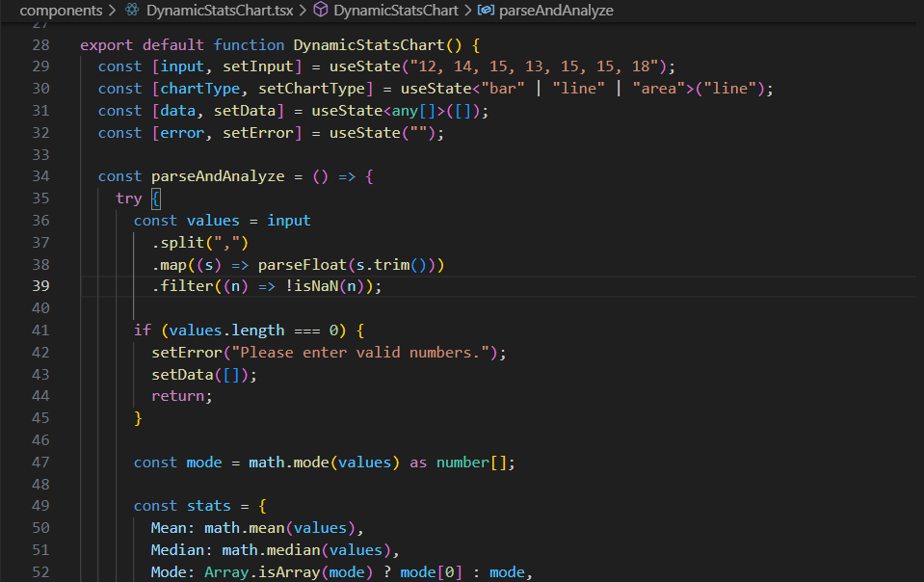
Task: Open the components breadcrumb folder
Action: [x=61, y=11]
